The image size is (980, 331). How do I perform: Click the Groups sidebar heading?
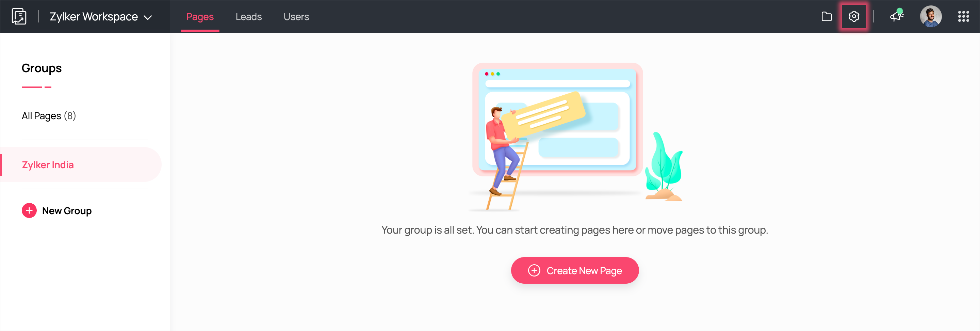point(42,68)
